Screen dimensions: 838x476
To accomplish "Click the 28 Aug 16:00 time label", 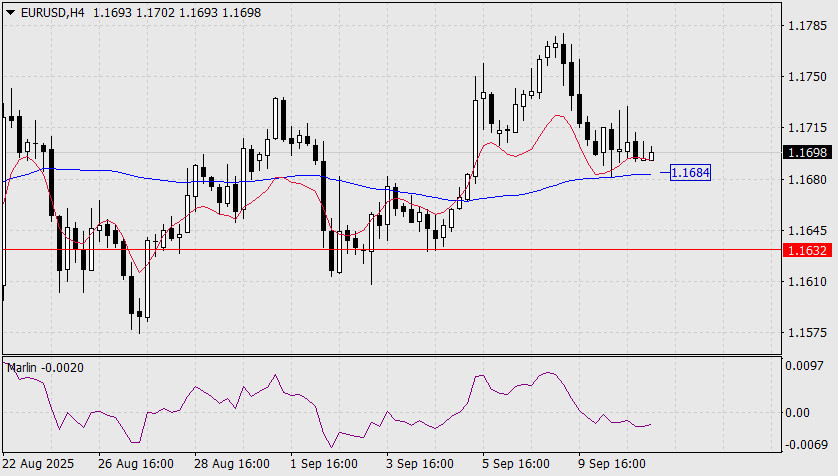I will point(231,464).
